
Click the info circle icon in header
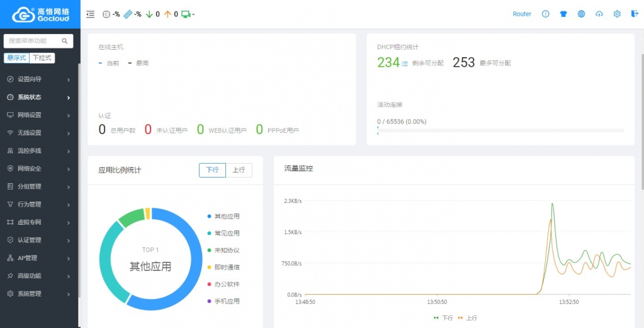(x=546, y=14)
